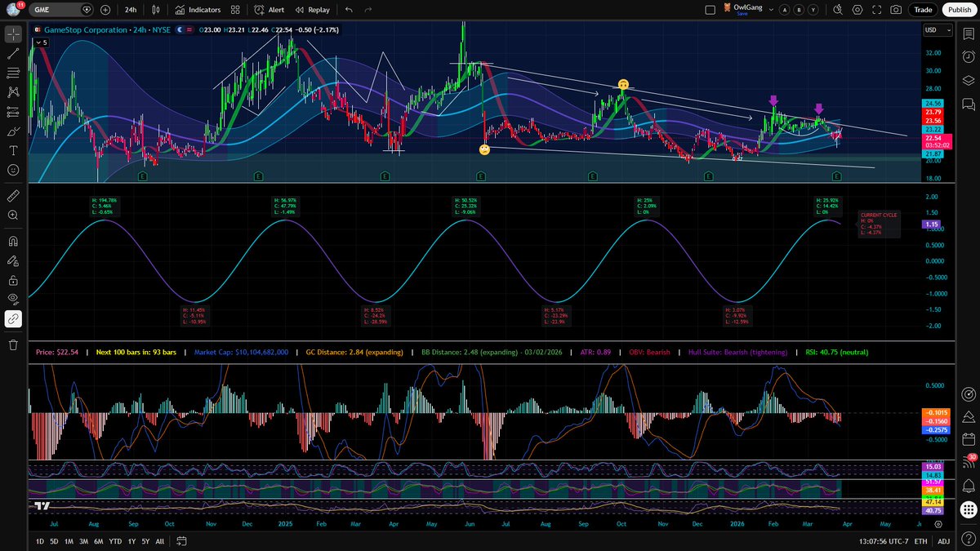Toggle magnet mode for drawings
This screenshot has width=980, height=551.
(x=13, y=242)
